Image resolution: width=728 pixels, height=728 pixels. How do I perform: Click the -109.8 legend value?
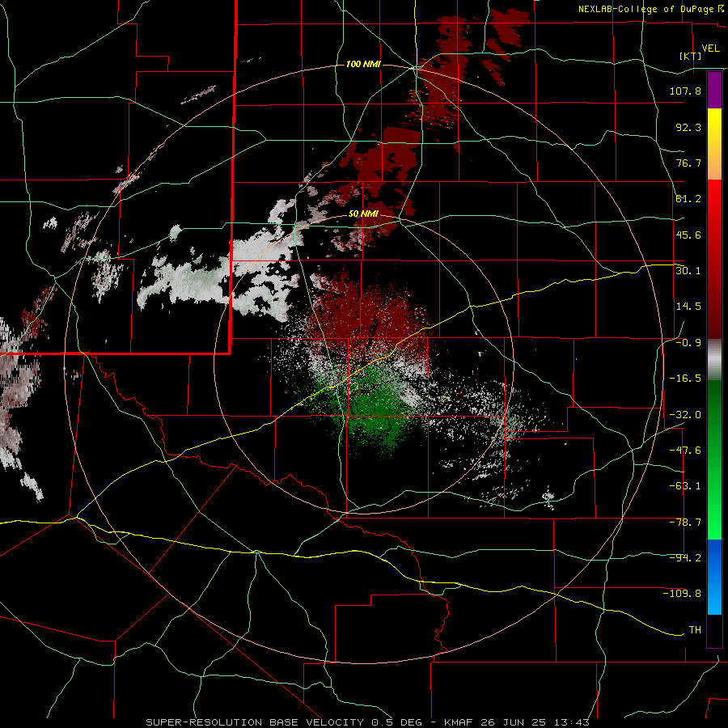(x=682, y=594)
